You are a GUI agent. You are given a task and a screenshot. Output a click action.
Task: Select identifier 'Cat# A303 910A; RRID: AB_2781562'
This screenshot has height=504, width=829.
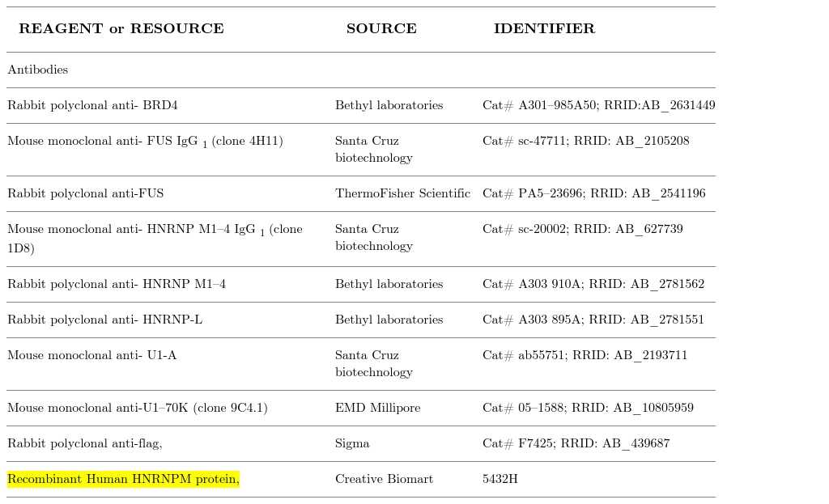[x=593, y=284]
